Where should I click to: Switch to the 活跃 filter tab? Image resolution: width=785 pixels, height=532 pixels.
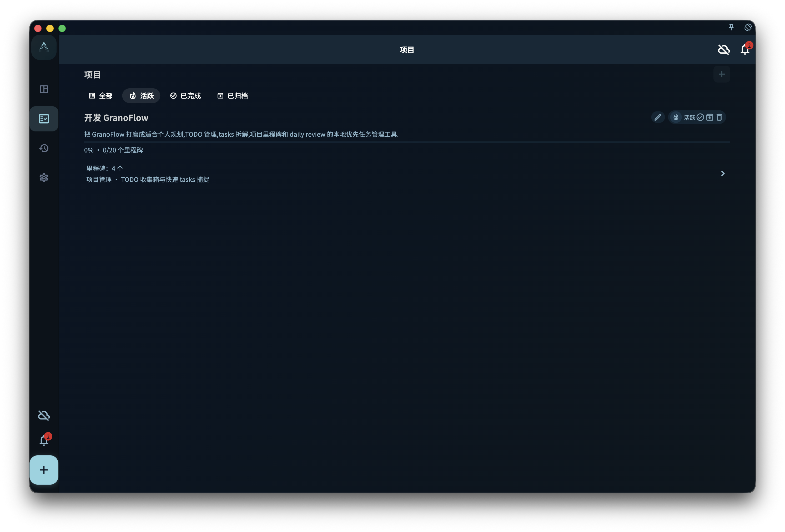coord(141,96)
